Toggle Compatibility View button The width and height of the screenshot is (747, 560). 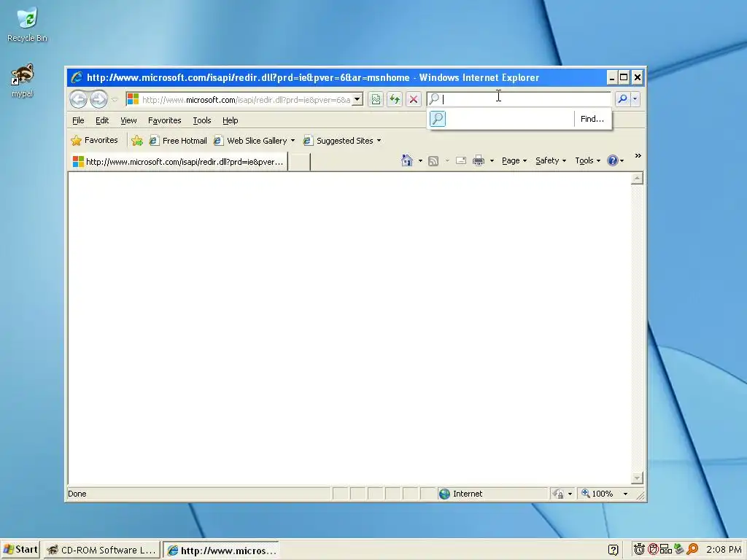[376, 99]
